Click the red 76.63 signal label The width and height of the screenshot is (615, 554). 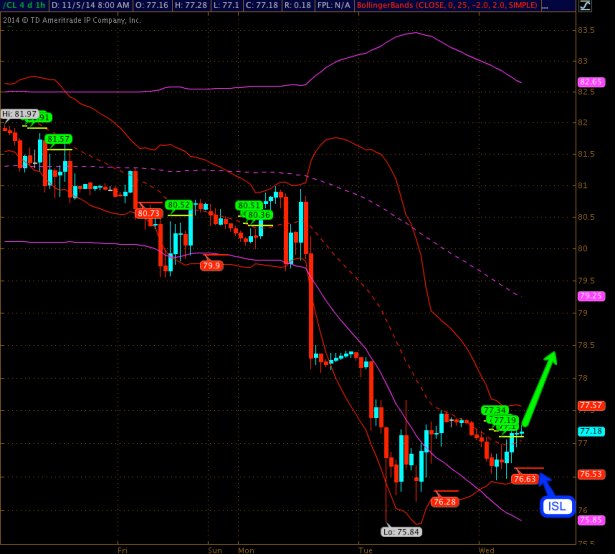coord(525,479)
